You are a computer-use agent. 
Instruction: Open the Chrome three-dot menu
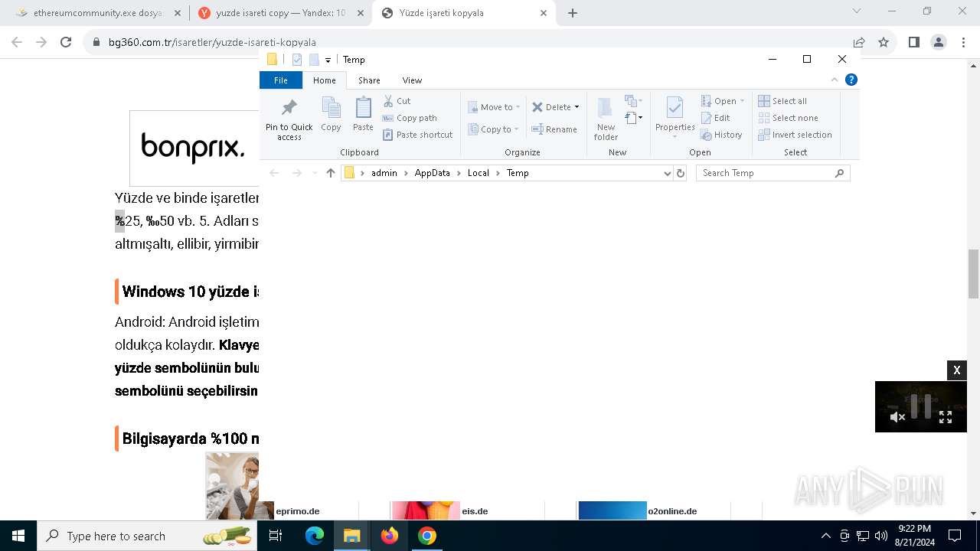(x=964, y=42)
